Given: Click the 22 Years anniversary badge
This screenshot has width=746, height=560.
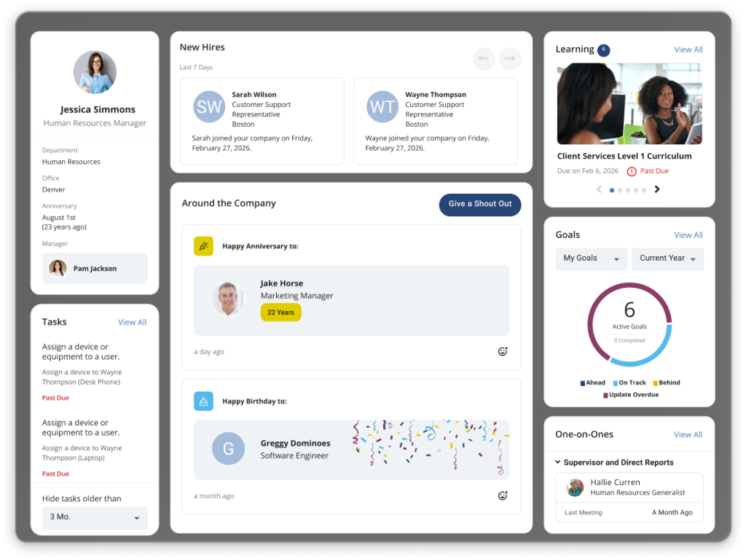Looking at the screenshot, I should (x=280, y=312).
